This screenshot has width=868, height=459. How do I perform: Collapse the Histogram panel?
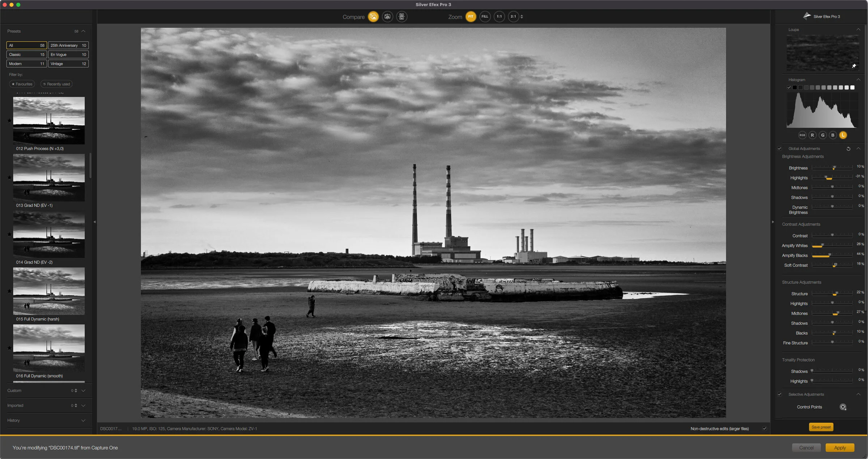(858, 80)
